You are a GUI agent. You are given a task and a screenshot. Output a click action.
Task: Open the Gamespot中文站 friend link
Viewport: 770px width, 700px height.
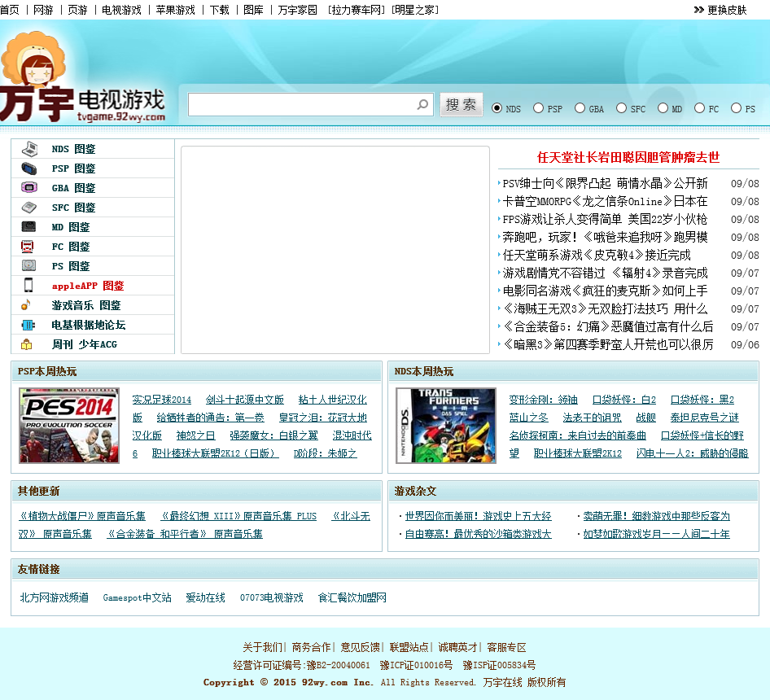[137, 597]
